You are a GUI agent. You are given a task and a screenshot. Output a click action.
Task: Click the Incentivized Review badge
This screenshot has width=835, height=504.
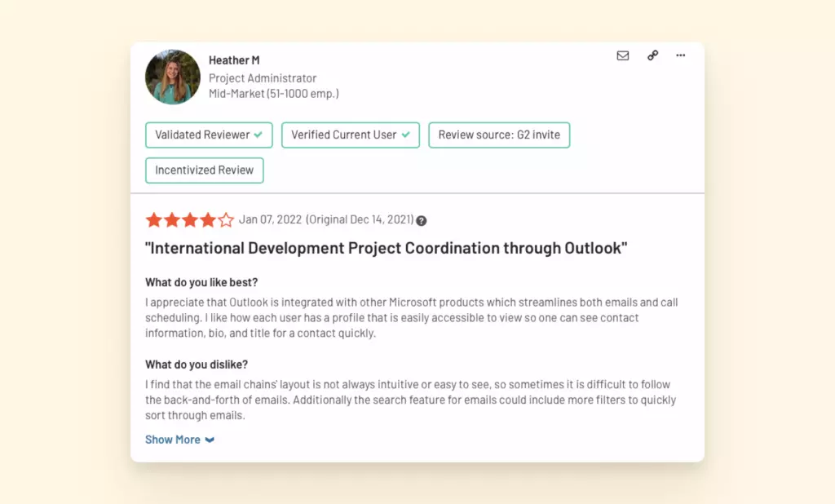205,170
